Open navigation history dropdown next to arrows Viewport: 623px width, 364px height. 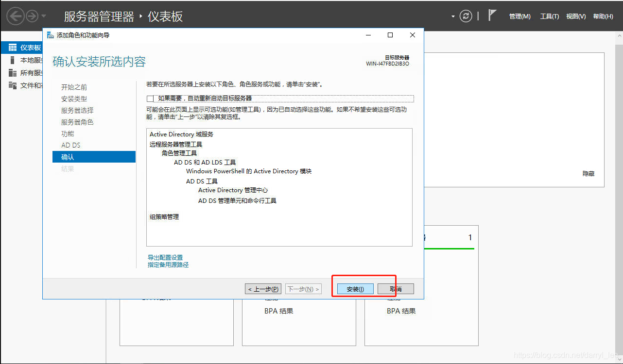click(x=44, y=17)
